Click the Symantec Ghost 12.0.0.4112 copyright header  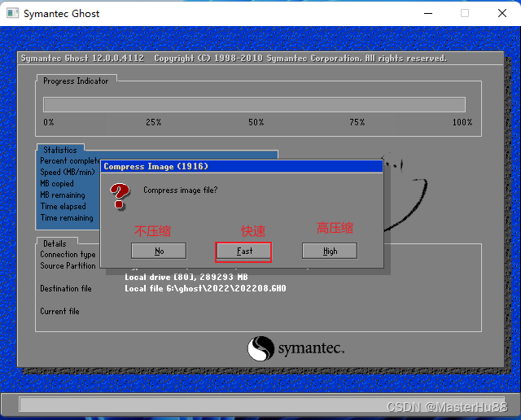pyautogui.click(x=234, y=59)
